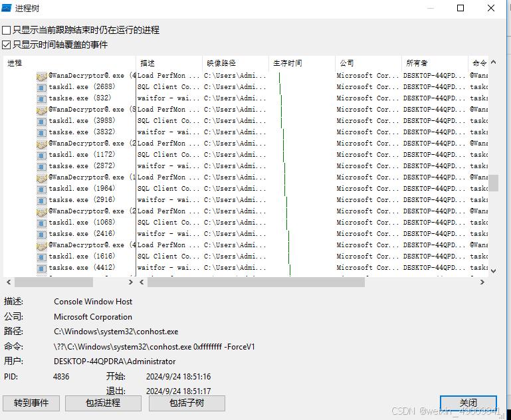Sort by the 生存时间 column header

302,63
